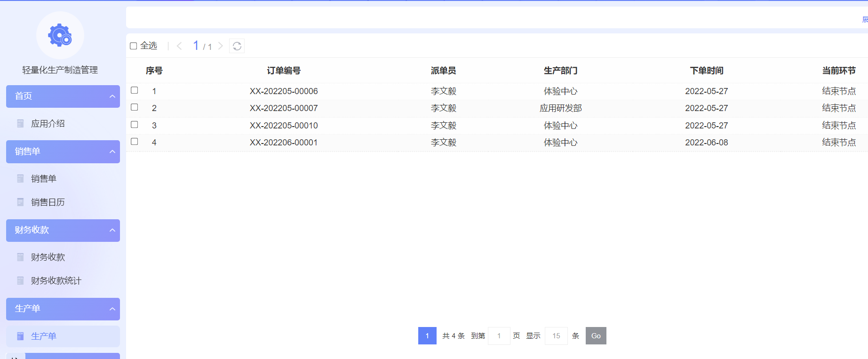This screenshot has height=359, width=868.
Task: Select the highlighted 生产单 submenu item
Action: pyautogui.click(x=63, y=336)
